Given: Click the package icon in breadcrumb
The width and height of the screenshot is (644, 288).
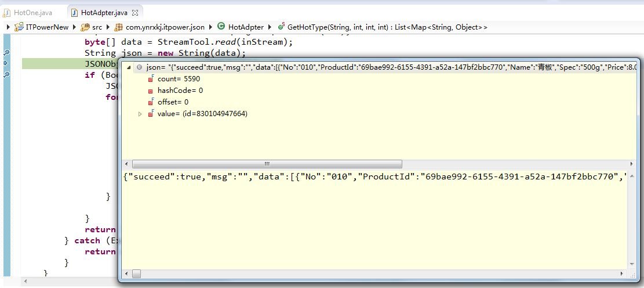Looking at the screenshot, I should 118,27.
